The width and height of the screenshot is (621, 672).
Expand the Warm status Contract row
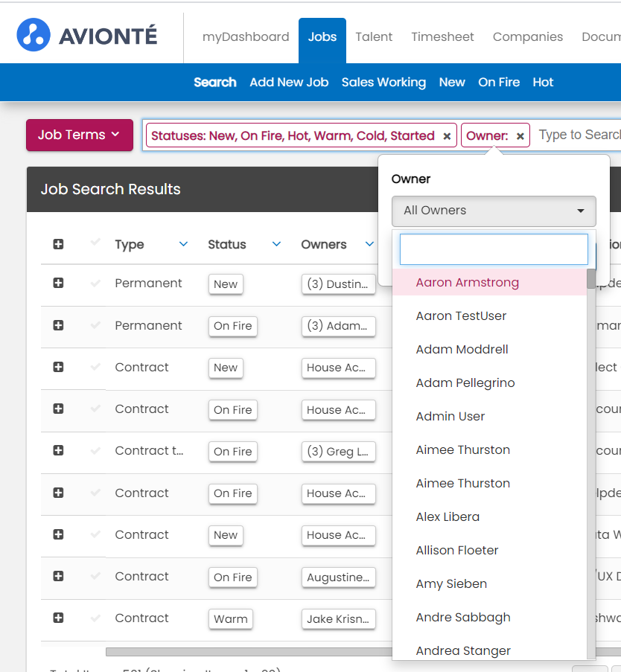click(x=58, y=618)
